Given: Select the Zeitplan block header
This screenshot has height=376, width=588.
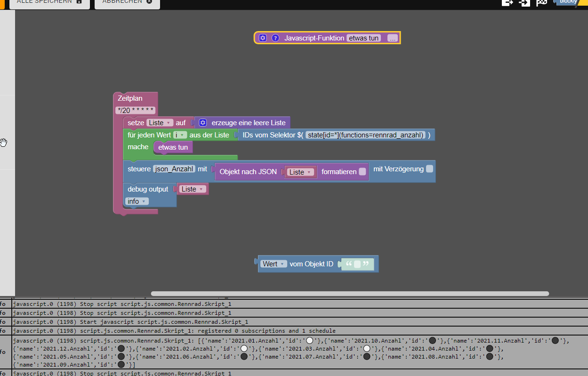Looking at the screenshot, I should pyautogui.click(x=130, y=99).
